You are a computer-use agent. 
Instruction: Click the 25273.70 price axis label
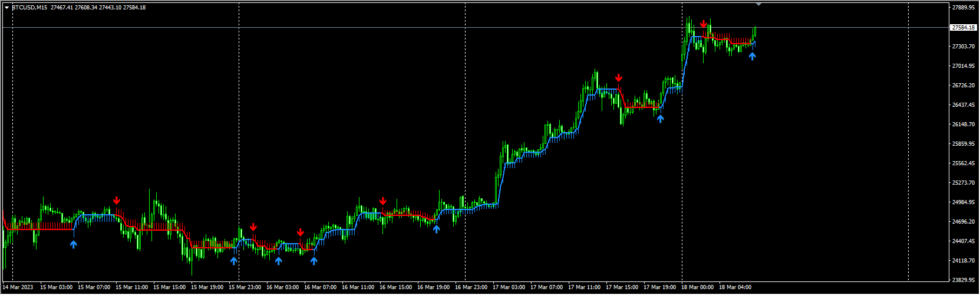pos(962,183)
